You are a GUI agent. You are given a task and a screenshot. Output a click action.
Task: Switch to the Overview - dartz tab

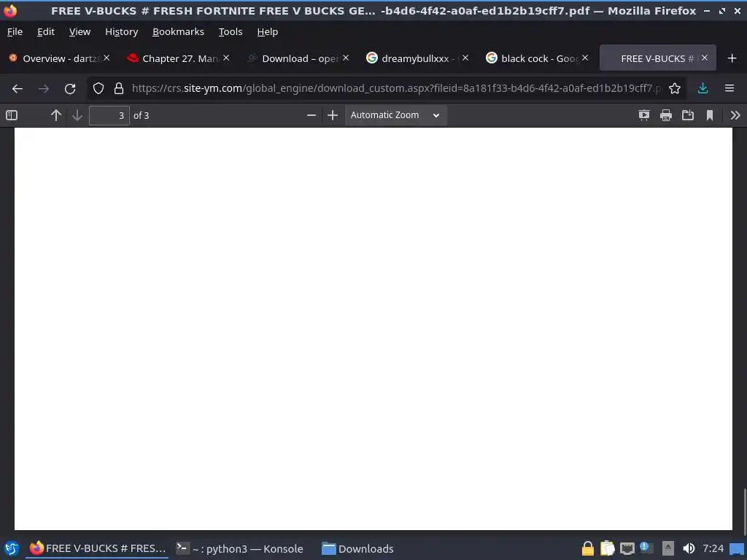pos(60,58)
